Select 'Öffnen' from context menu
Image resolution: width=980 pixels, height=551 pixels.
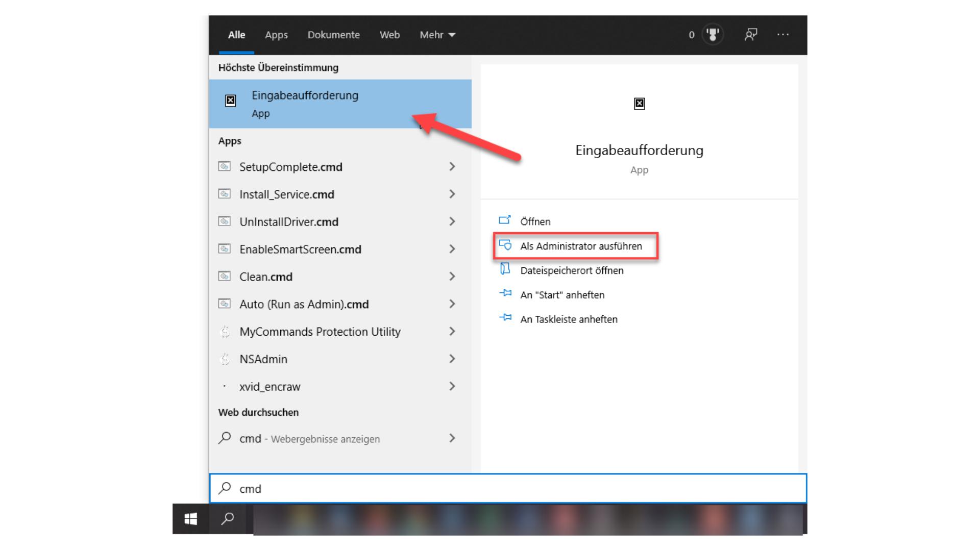(x=534, y=221)
